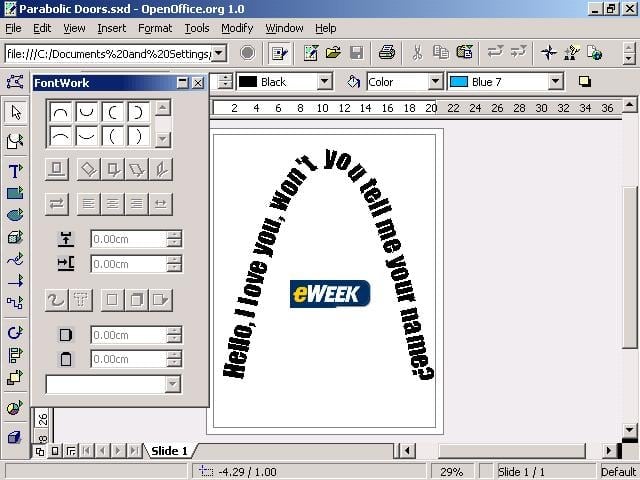This screenshot has height=480, width=640.
Task: Toggle FontWork No Shadow button
Action: [113, 300]
